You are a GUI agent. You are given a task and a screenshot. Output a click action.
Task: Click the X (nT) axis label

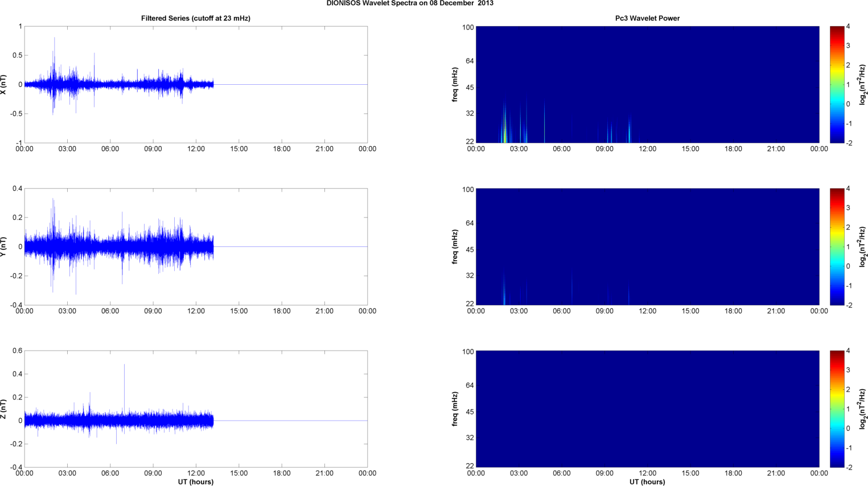[x=4, y=84]
